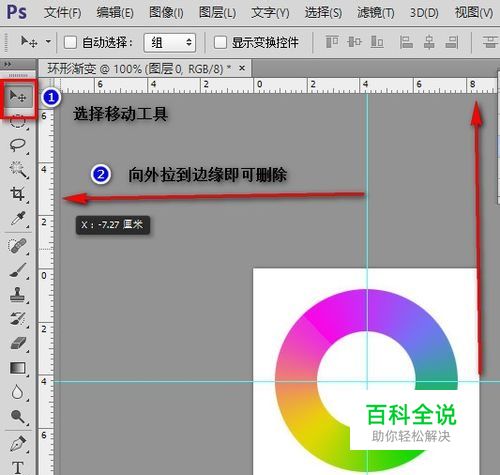The height and width of the screenshot is (475, 500).
Task: Close the 环形渐变 document tab
Action: pos(242,68)
